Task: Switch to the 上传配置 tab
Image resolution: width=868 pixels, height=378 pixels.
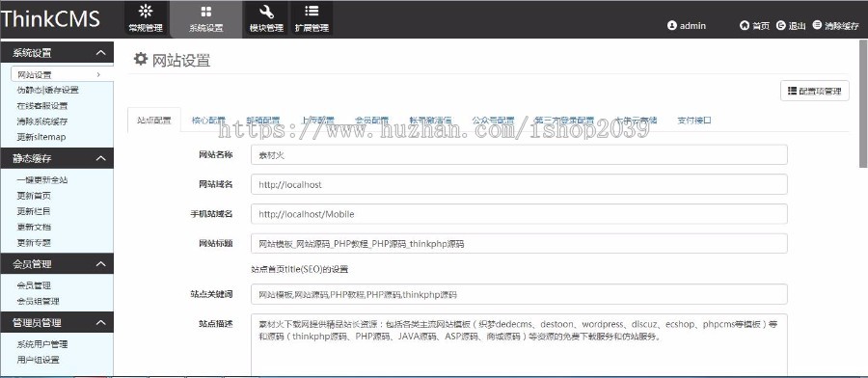Action: click(317, 121)
